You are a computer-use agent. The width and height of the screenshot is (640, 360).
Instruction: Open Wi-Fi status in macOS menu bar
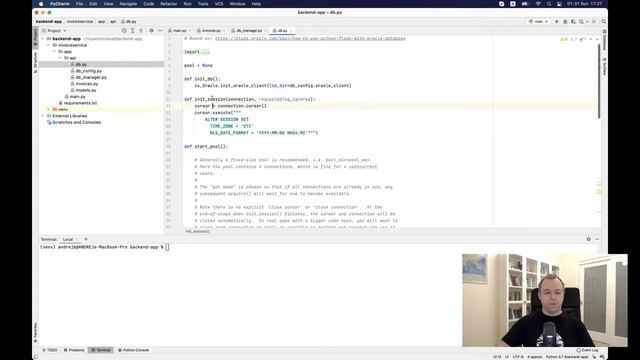[x=538, y=4]
